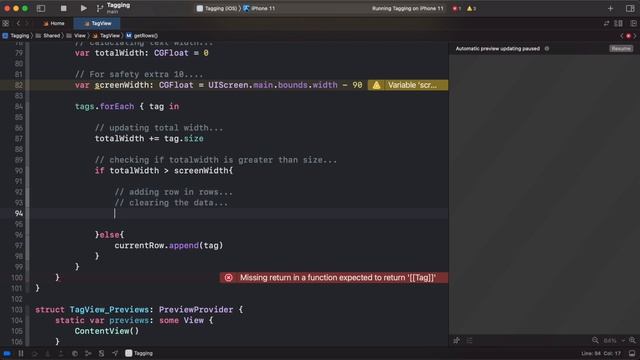Resume automatic preview updating
This screenshot has height=360, width=640.
[x=621, y=49]
